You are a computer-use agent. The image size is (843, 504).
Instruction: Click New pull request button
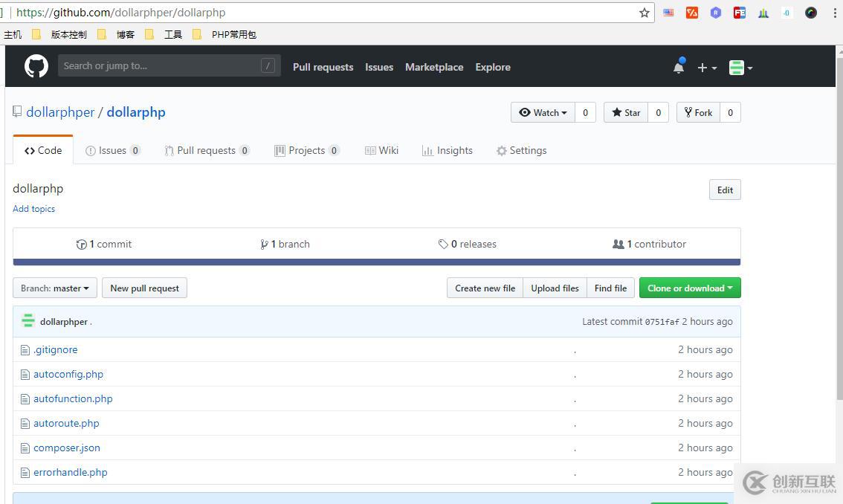pyautogui.click(x=145, y=288)
